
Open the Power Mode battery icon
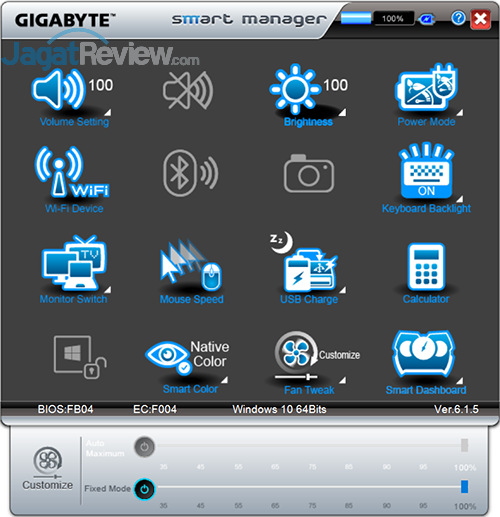(426, 88)
